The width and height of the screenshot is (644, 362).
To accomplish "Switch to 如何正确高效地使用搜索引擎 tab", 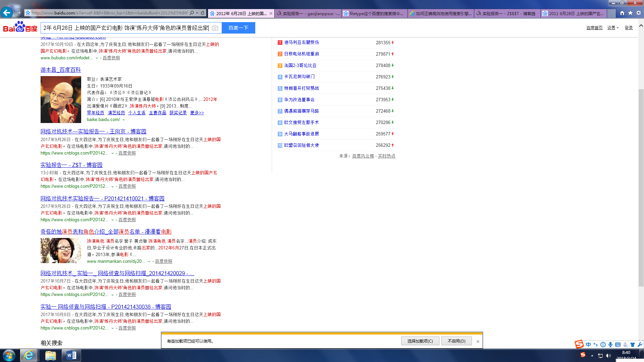I will tap(440, 13).
